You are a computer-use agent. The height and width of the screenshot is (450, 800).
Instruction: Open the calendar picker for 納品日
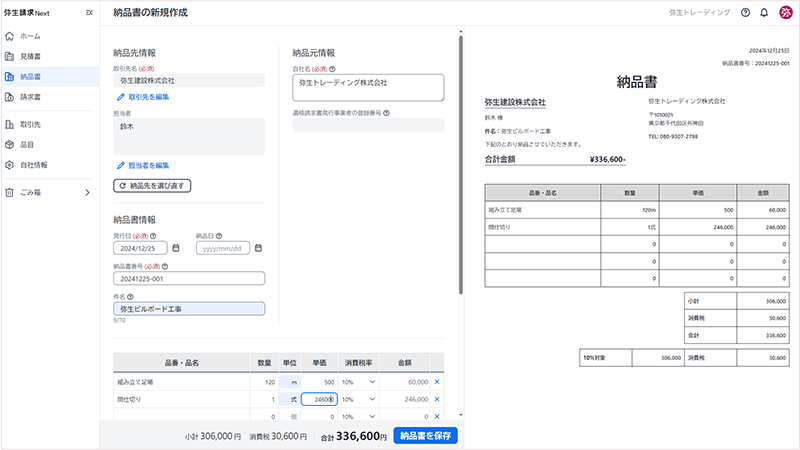[258, 248]
